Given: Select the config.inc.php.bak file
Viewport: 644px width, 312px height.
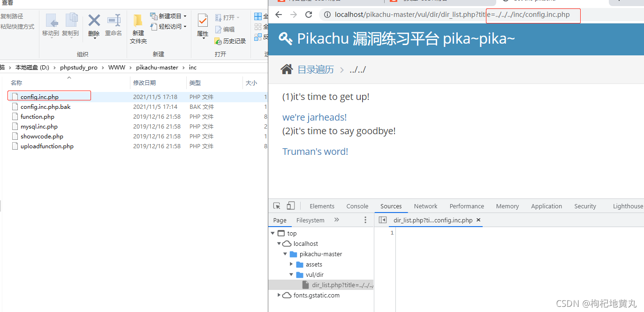Looking at the screenshot, I should 45,107.
